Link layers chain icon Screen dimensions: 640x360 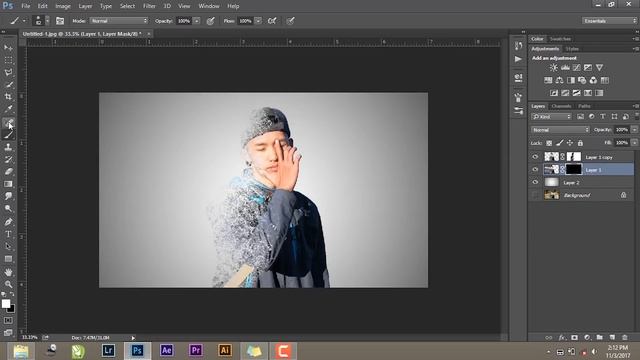(549, 338)
